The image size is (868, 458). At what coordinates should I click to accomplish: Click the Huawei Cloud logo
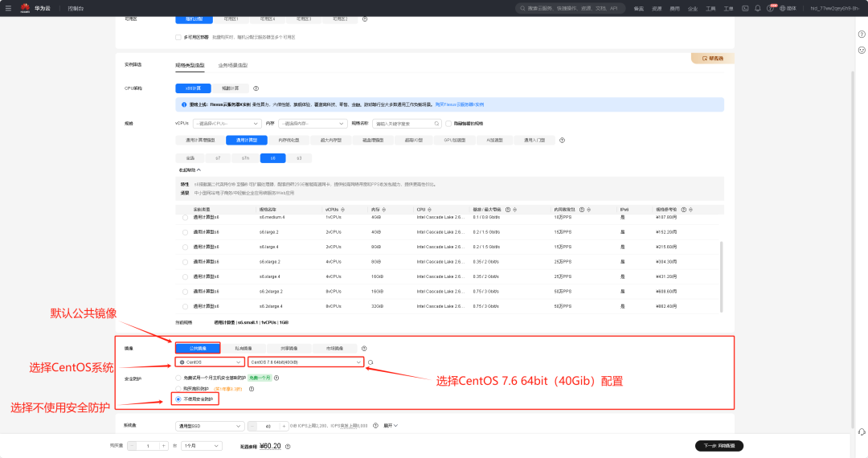[25, 8]
